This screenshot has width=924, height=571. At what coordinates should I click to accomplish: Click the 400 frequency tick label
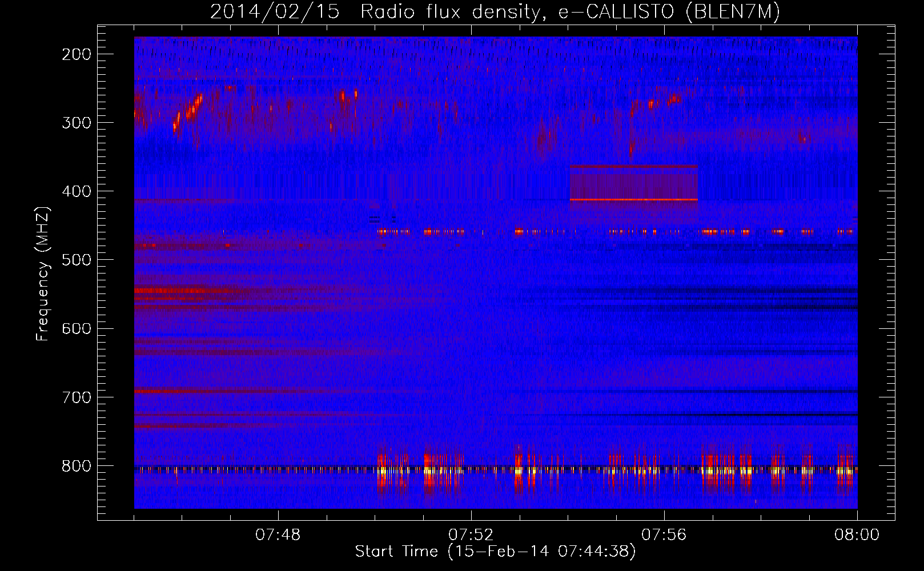[77, 191]
